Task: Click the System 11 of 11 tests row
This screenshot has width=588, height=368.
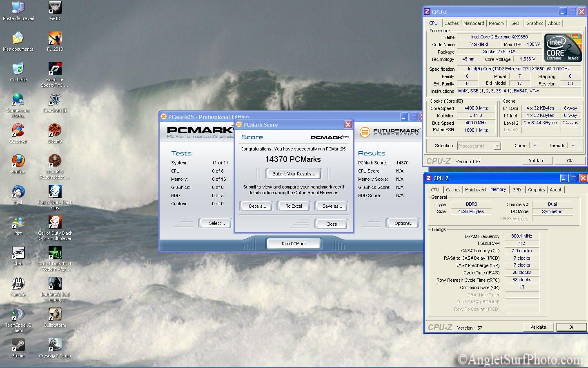Action: (200, 163)
